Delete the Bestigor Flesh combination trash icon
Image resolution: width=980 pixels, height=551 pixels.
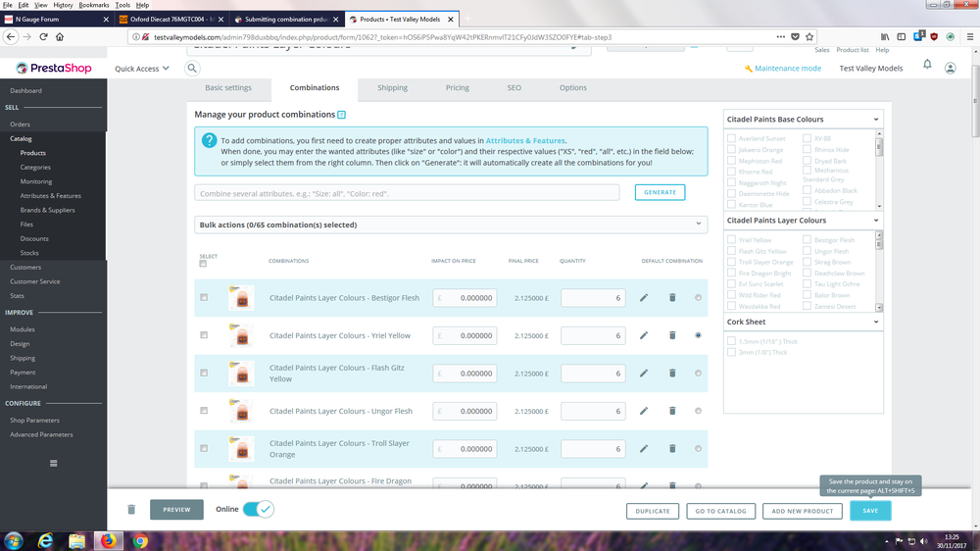click(x=672, y=298)
